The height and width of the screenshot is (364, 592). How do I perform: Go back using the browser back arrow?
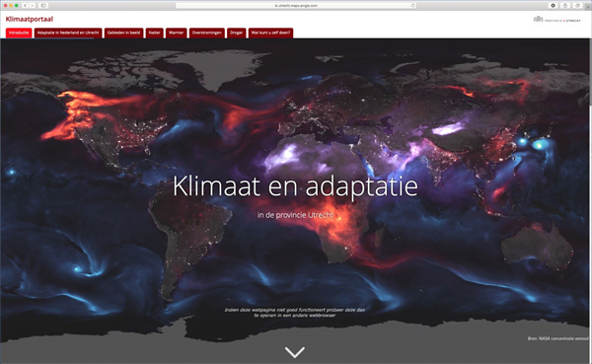[26, 5]
